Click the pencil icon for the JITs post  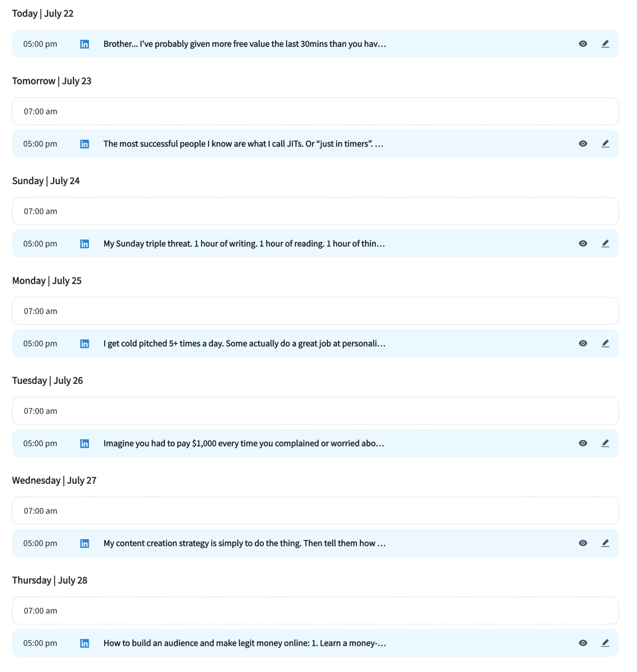(x=605, y=143)
